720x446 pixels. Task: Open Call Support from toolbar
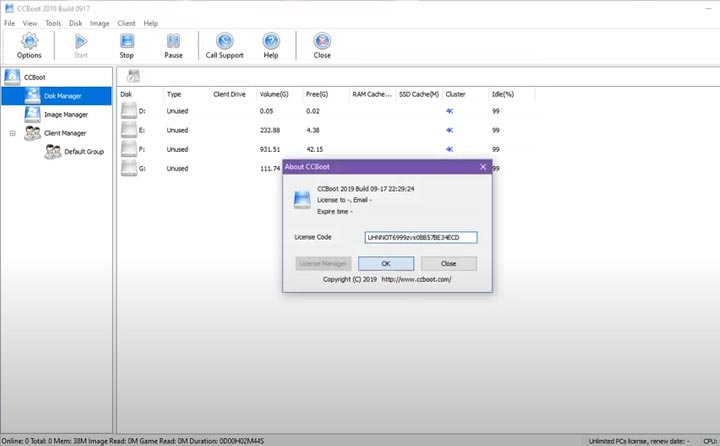coord(225,45)
